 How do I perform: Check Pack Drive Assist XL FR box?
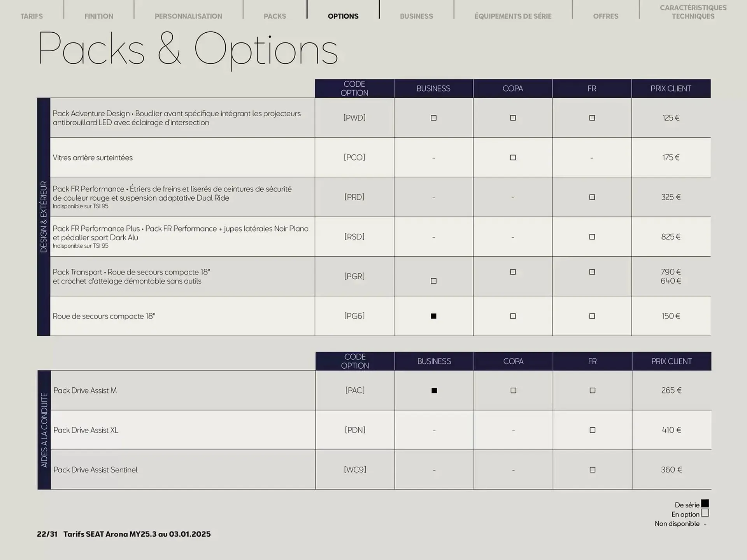(x=592, y=430)
